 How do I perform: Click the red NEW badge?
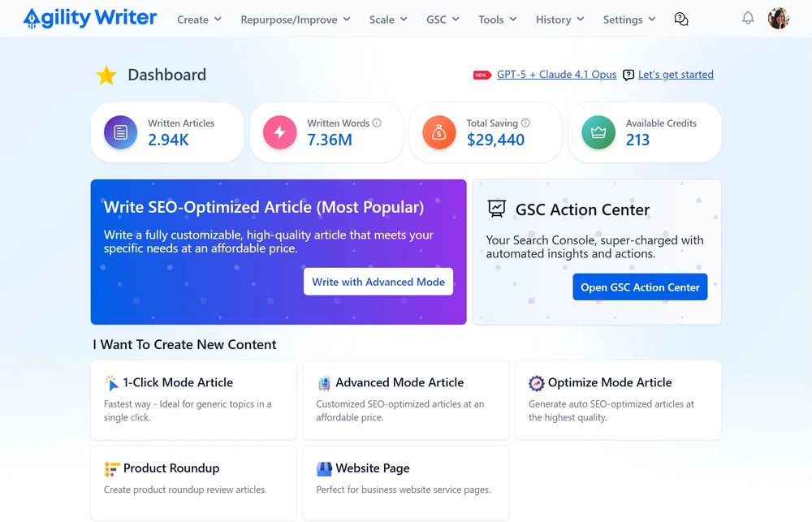[x=481, y=75]
